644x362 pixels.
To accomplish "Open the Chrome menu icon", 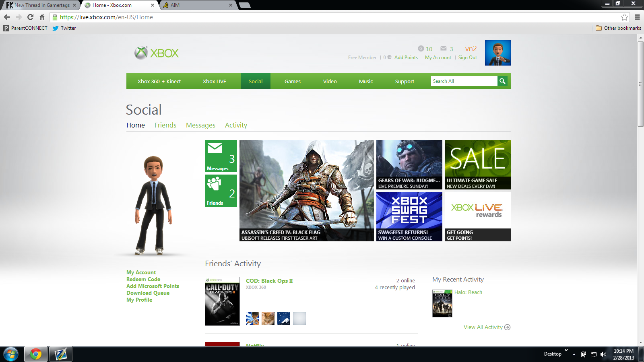I will tap(637, 17).
